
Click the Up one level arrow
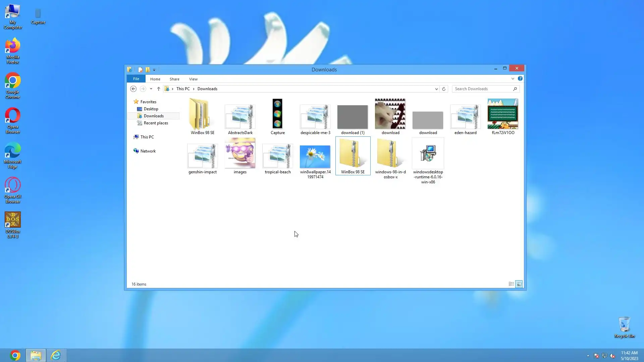(159, 89)
